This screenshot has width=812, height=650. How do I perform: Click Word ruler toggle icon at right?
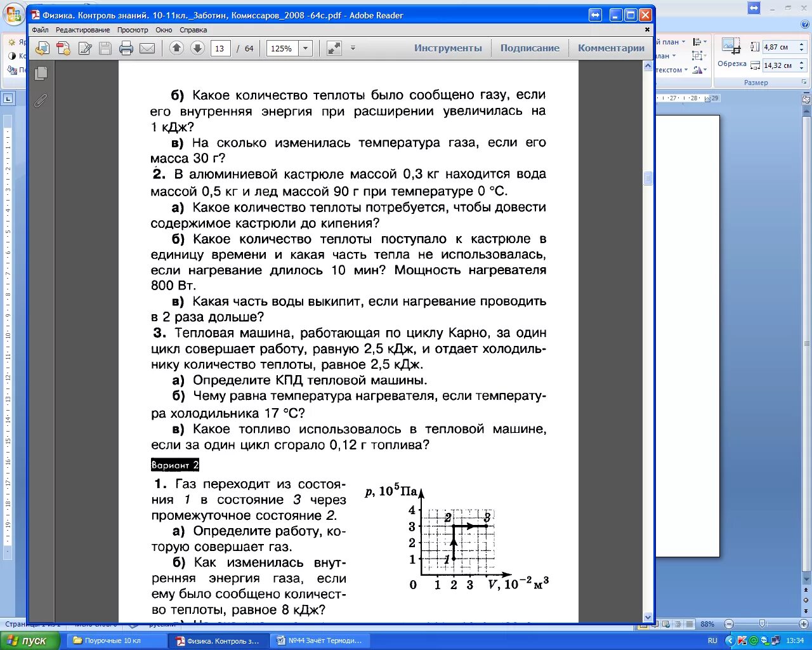[x=806, y=99]
